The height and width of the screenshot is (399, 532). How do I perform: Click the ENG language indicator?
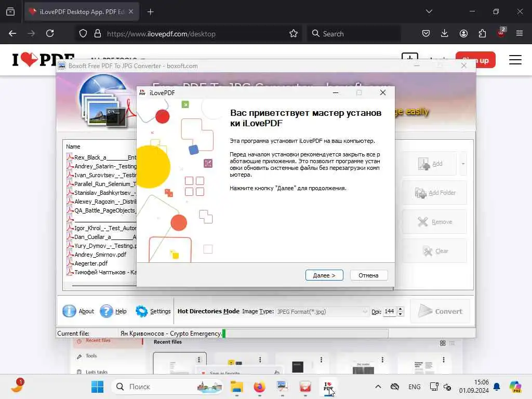point(414,387)
